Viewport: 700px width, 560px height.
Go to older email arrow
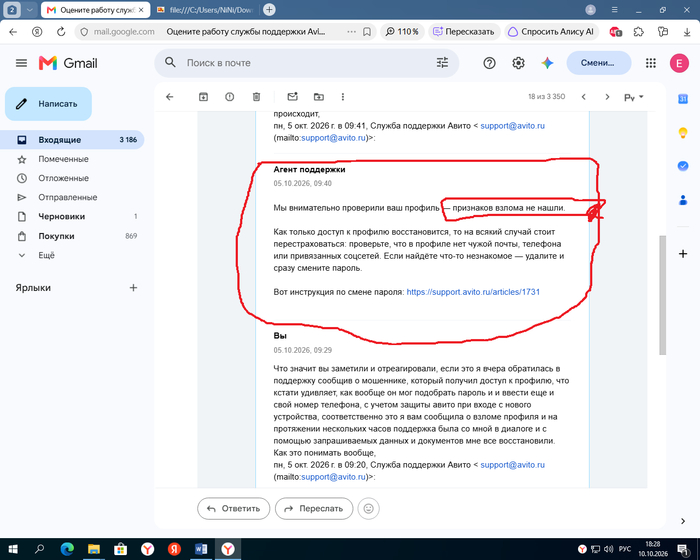tap(607, 97)
